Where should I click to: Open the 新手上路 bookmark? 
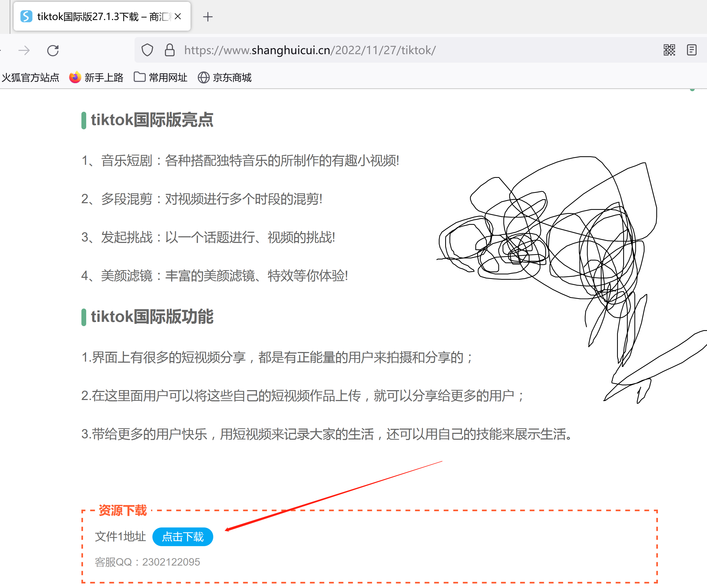tap(96, 78)
